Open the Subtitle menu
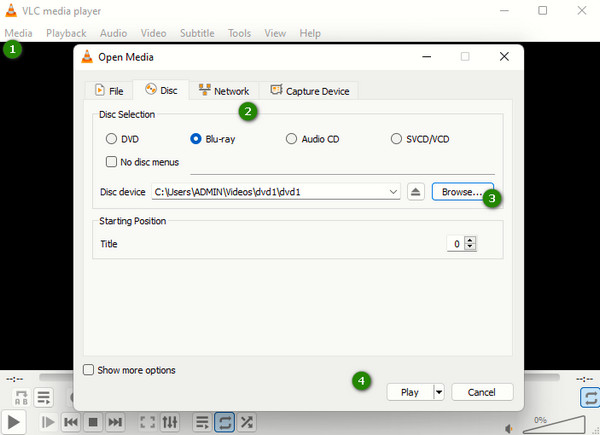600x435 pixels. point(197,33)
